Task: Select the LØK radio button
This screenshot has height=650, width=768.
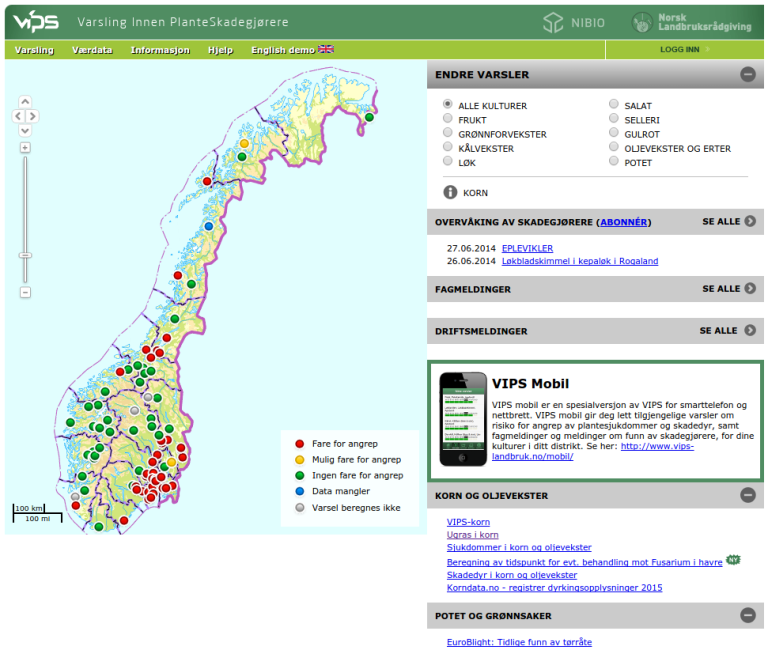Action: click(x=447, y=161)
